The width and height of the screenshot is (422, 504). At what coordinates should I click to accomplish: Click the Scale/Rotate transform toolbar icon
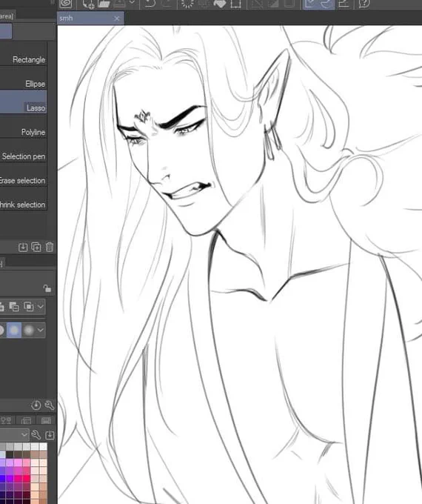tap(236, 4)
